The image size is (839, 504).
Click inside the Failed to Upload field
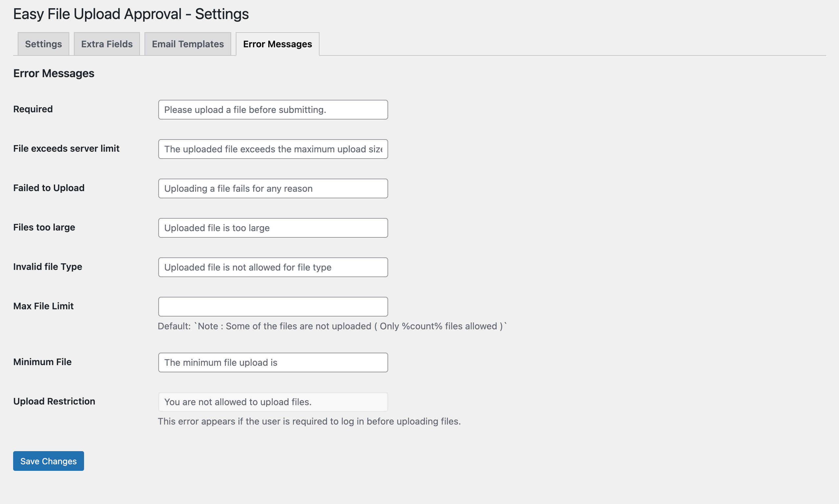pos(273,188)
